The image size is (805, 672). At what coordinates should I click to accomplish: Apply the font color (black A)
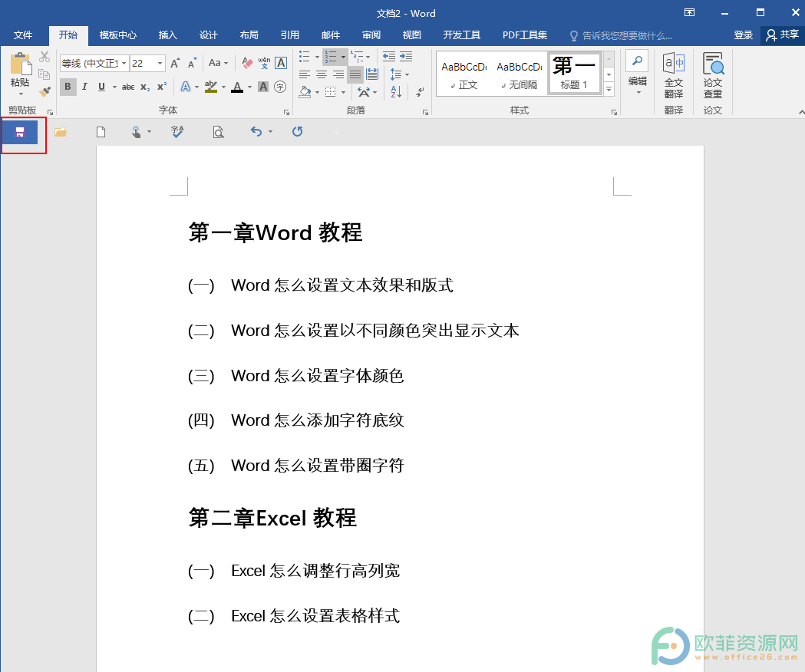point(236,87)
